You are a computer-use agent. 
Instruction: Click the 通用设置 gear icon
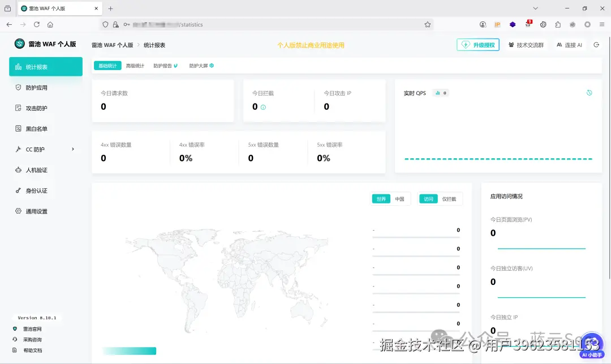18,211
